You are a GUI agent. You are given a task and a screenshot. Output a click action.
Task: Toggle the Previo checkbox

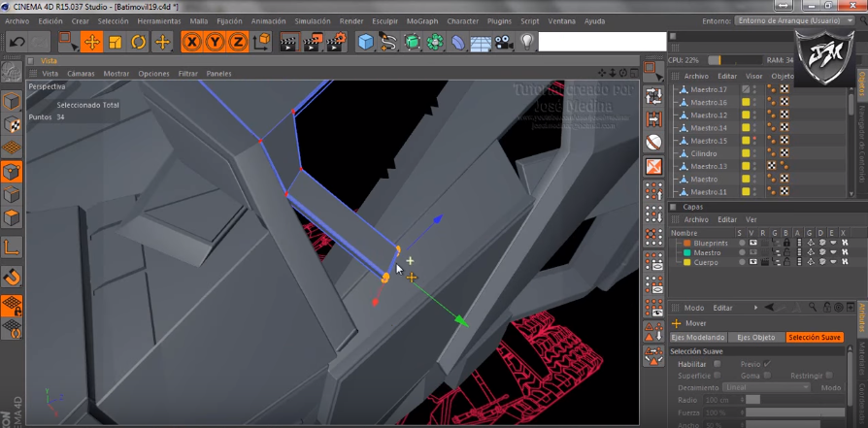coord(767,364)
